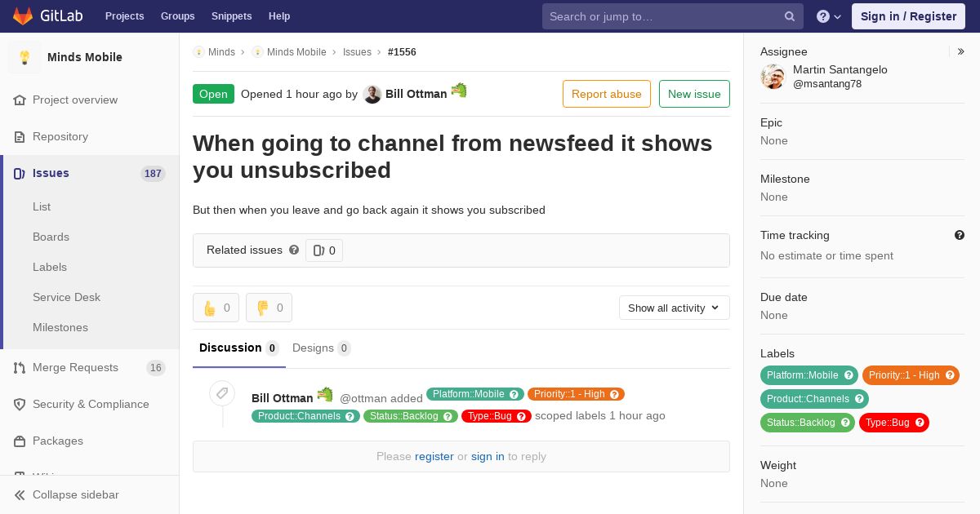This screenshot has width=980, height=514.
Task: Click the Merge Requests icon
Action: tap(20, 367)
